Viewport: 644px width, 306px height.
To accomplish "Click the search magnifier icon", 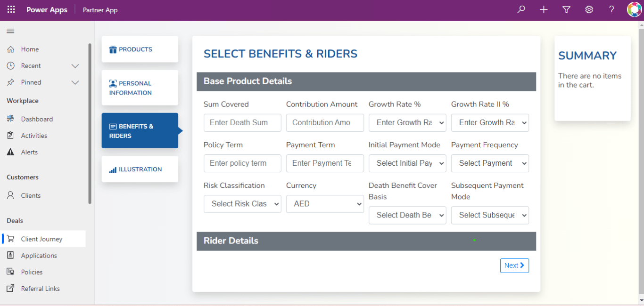I will (521, 9).
